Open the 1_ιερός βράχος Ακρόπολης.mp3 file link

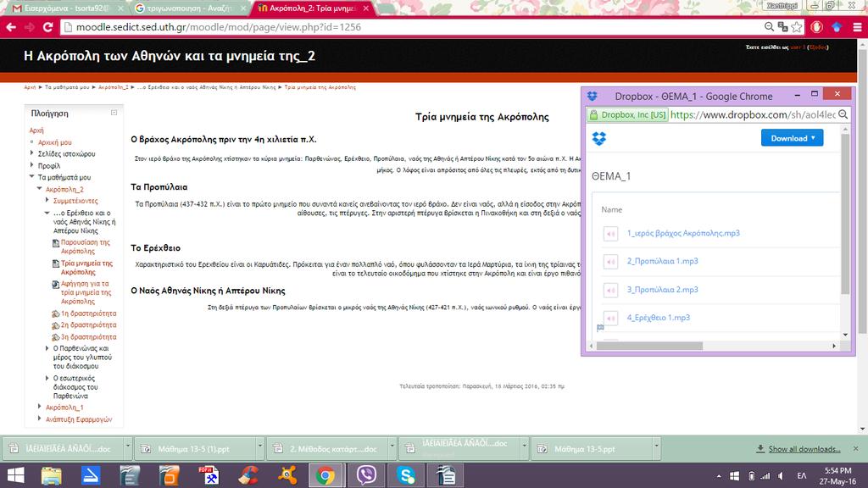(x=683, y=234)
